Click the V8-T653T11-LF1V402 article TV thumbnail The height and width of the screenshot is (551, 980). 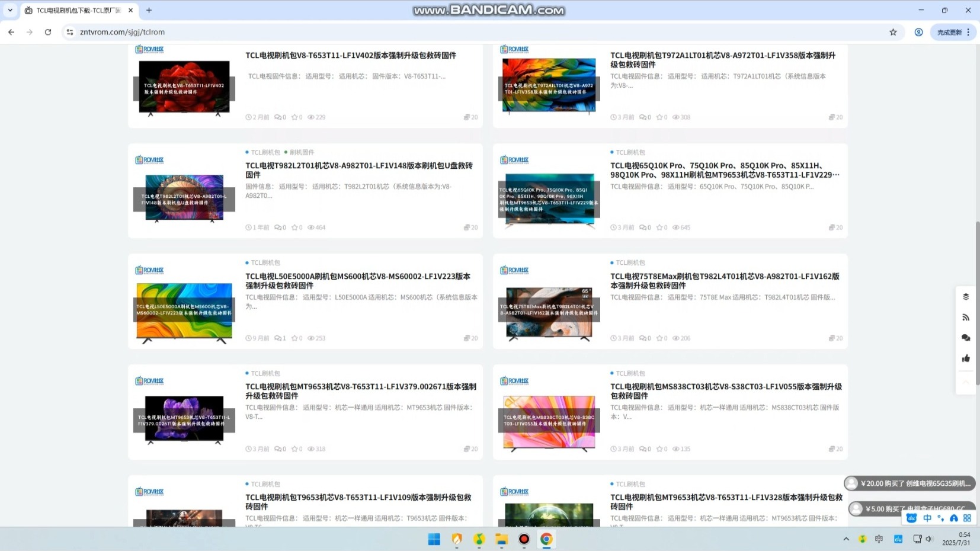tap(184, 88)
